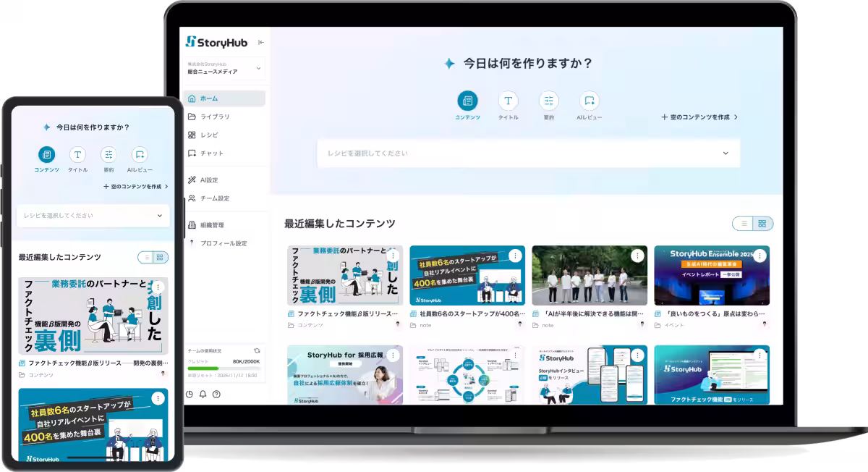Select the AIレビュー circle icon on the phone
This screenshot has width=868, height=472.
pos(140,154)
